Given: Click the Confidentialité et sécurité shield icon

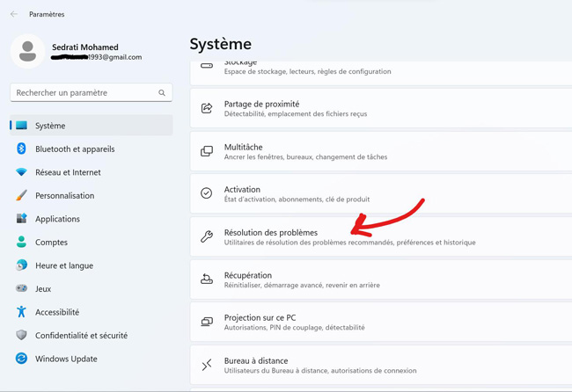Looking at the screenshot, I should tap(21, 335).
